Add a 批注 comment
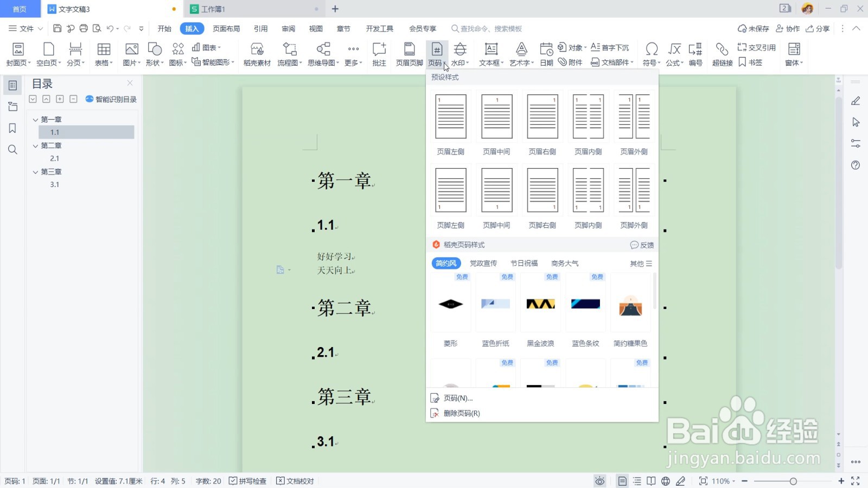This screenshot has height=488, width=868. pos(379,55)
